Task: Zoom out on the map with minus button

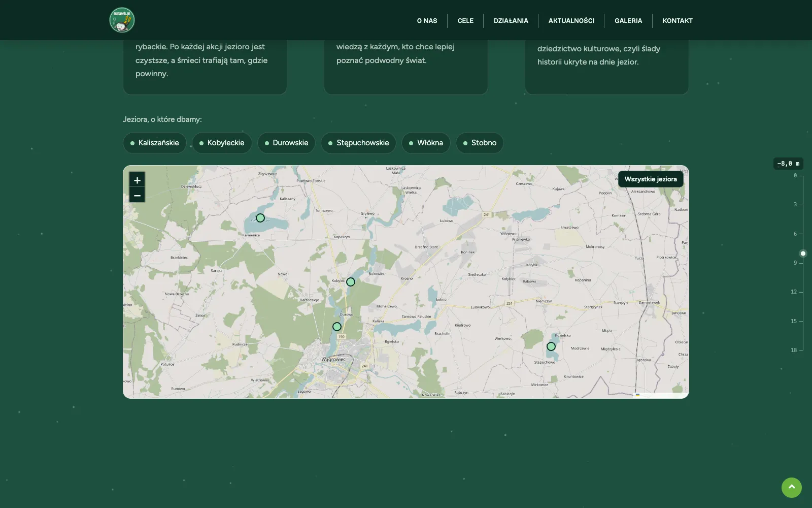Action: click(x=137, y=195)
